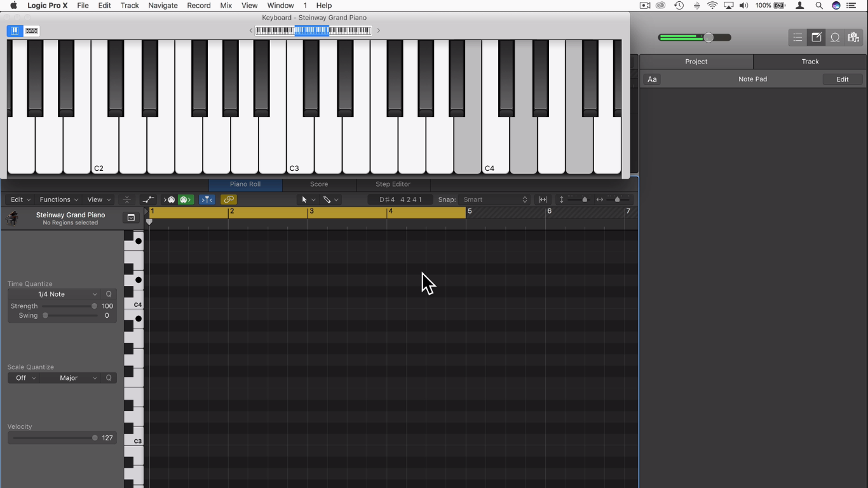The width and height of the screenshot is (868, 488).
Task: Open the Track menu
Action: (130, 6)
